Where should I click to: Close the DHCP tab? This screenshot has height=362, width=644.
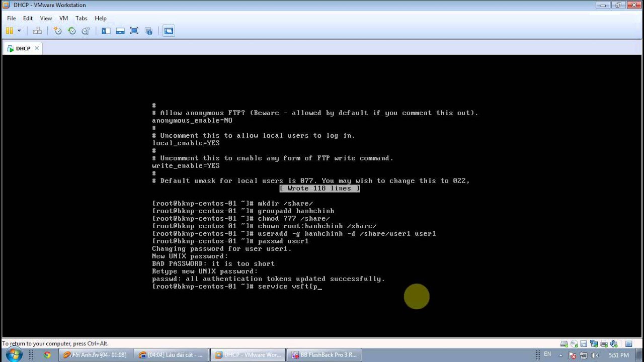tap(37, 48)
